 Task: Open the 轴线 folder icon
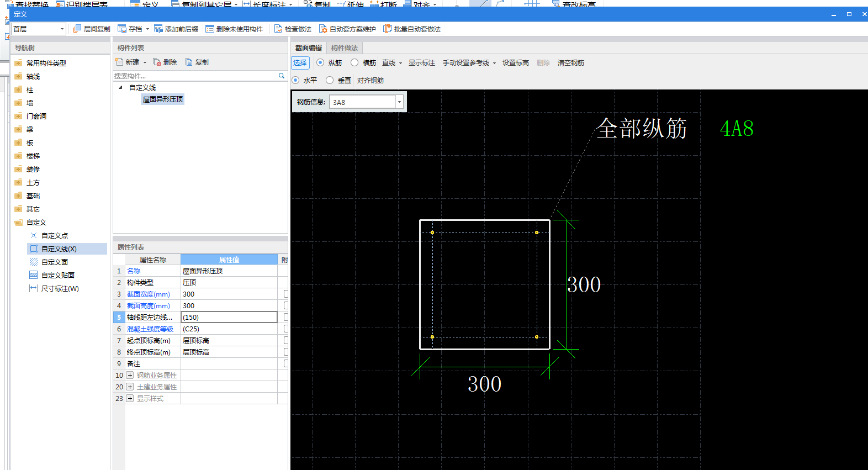18,76
